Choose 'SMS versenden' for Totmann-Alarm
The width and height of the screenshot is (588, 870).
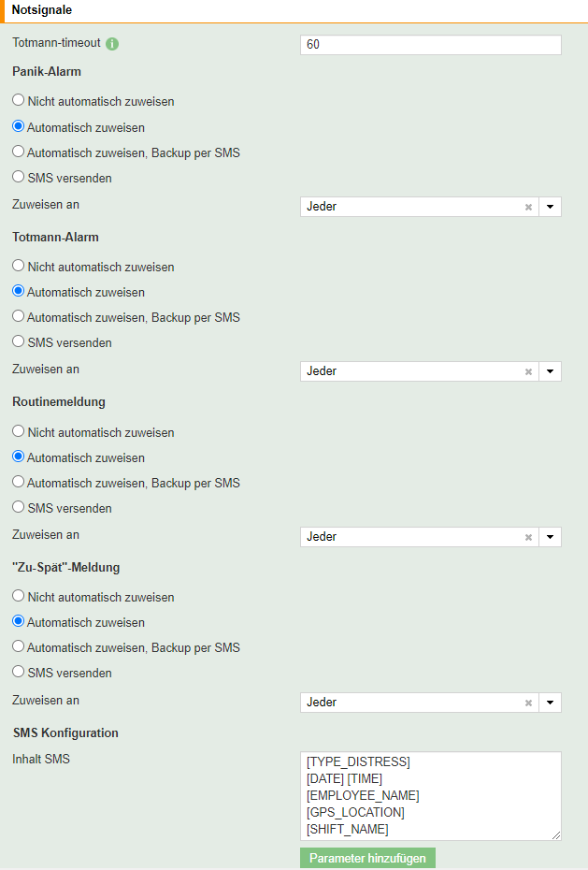coord(18,342)
